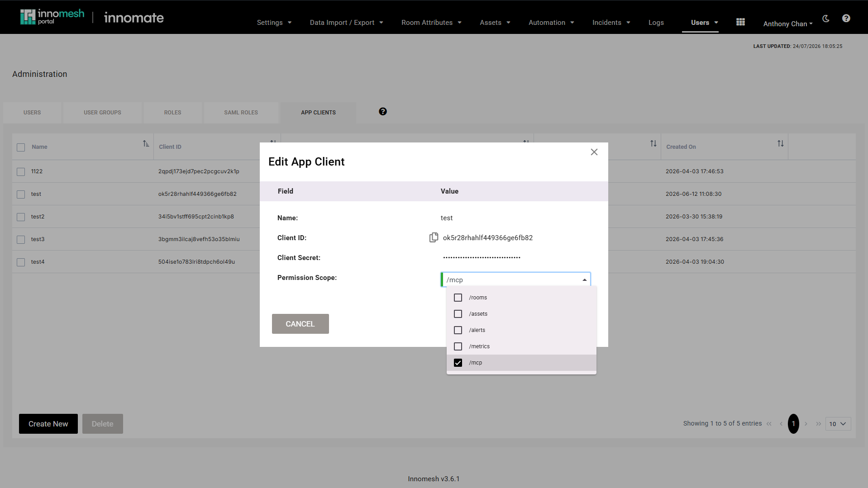
Task: Expand the Assets menu
Action: point(495,22)
